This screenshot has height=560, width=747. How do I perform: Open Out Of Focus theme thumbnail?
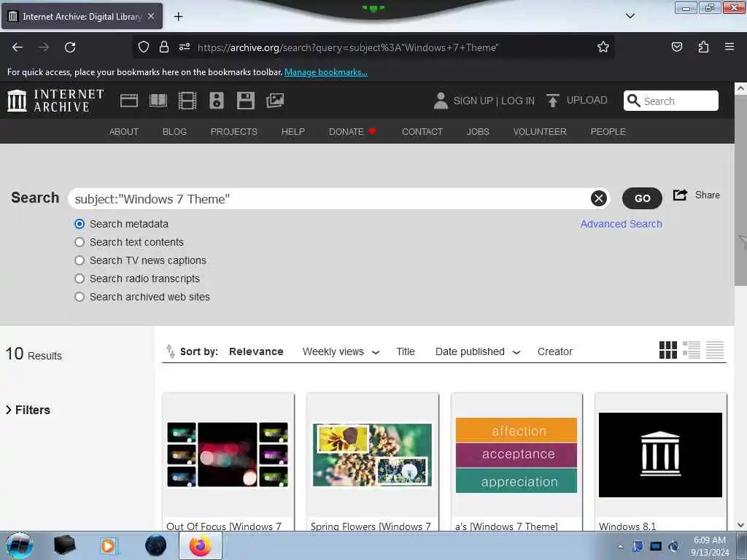[228, 455]
